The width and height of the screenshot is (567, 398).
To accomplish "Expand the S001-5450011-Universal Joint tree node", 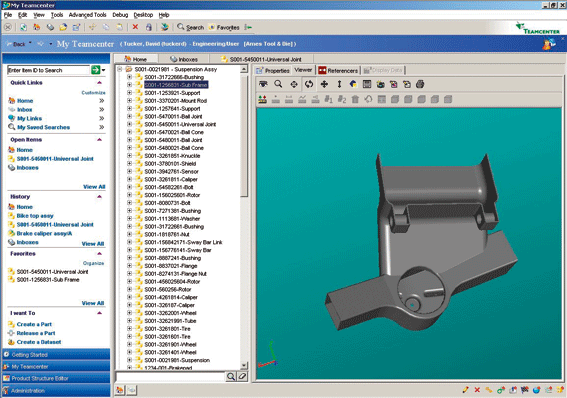I will [129, 124].
